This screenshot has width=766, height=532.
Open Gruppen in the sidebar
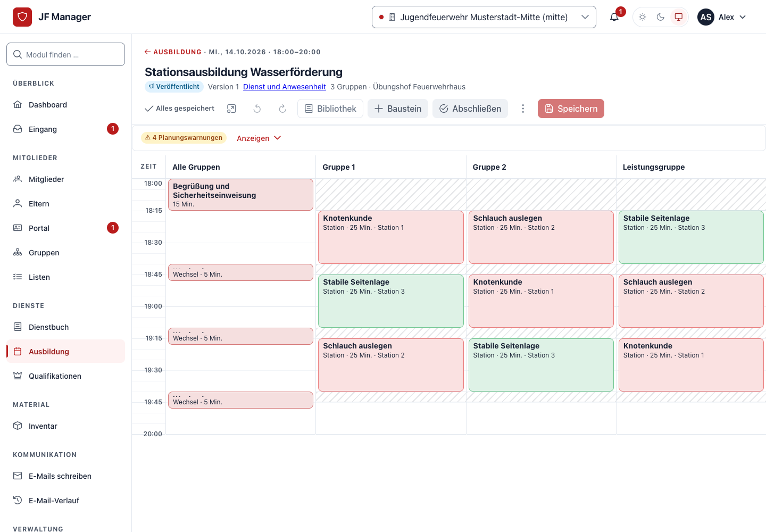coord(66,253)
